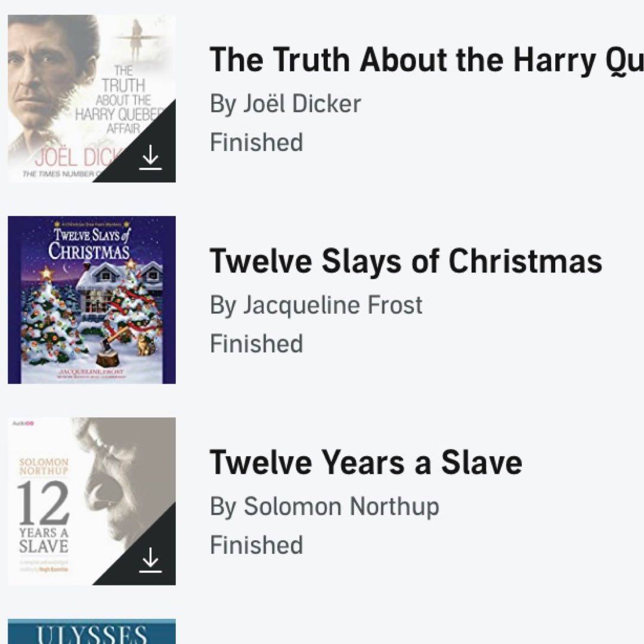Image resolution: width=644 pixels, height=644 pixels.
Task: Click Finished status under Joël Dicker
Action: [x=256, y=143]
